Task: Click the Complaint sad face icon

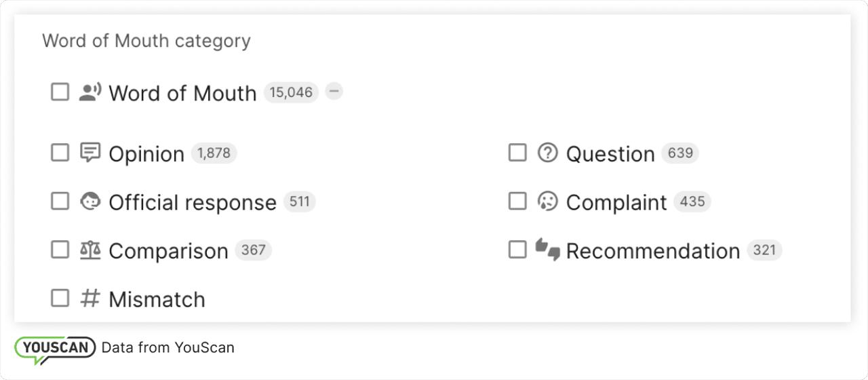Action: 547,202
